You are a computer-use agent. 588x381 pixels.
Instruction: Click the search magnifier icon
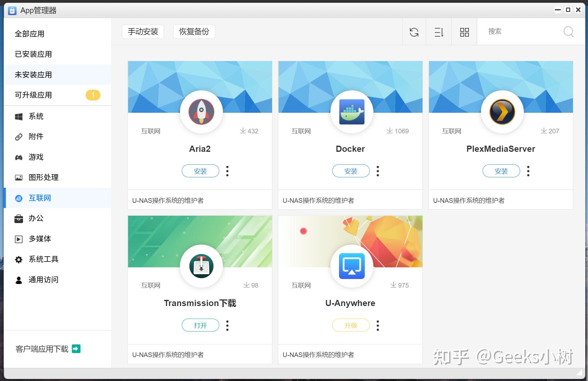[x=568, y=32]
